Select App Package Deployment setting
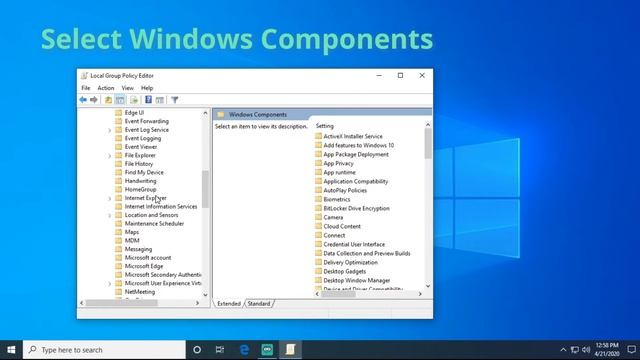Screen dimensions: 640x360 356,154
